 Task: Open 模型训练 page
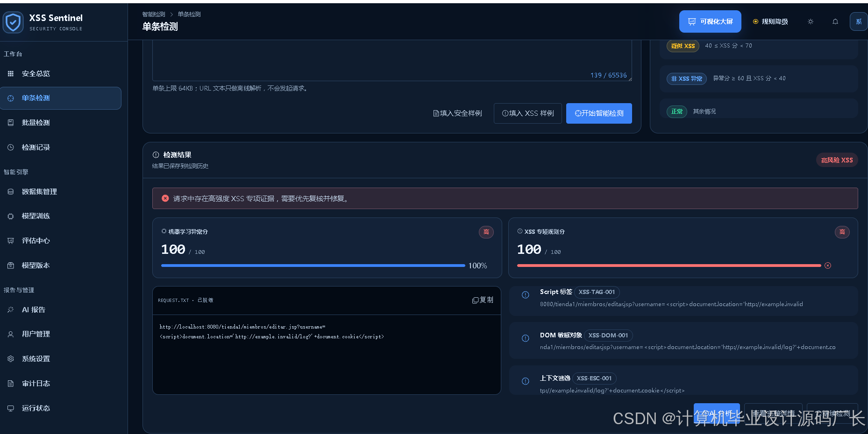pos(61,216)
